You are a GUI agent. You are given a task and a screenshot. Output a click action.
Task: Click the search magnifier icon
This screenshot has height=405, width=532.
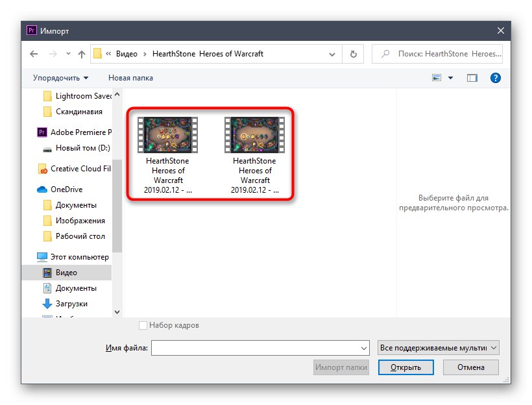385,54
